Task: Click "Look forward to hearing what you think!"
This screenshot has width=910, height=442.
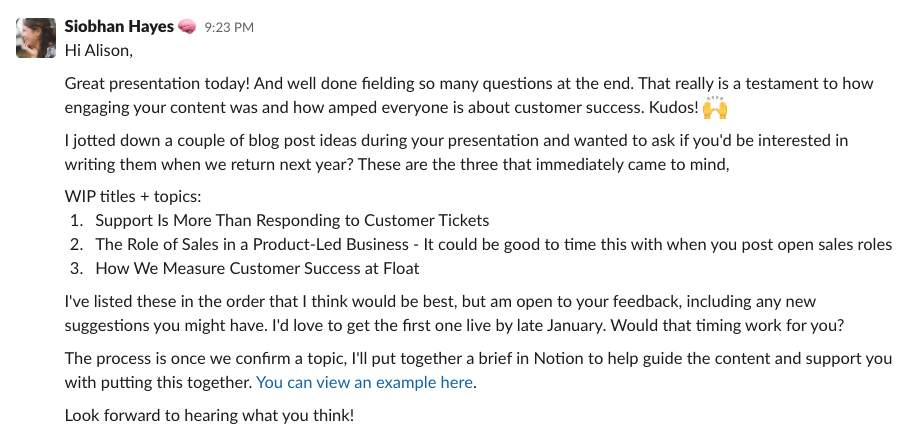Action: [x=209, y=414]
